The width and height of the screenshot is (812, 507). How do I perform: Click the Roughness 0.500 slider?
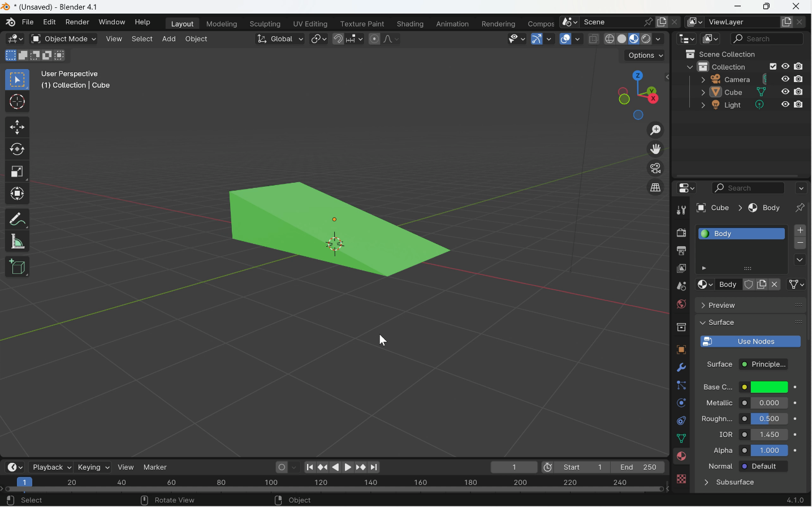click(x=770, y=419)
